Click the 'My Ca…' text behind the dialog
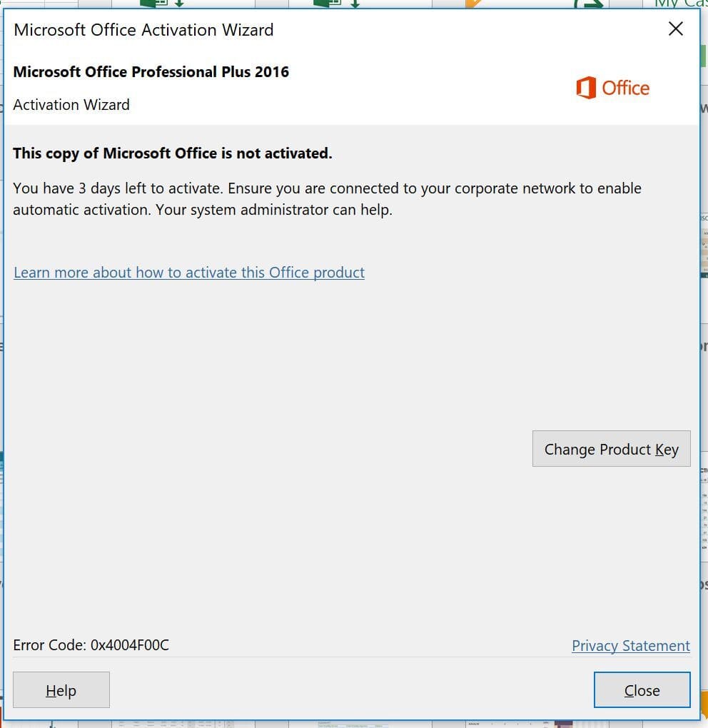The image size is (708, 728). 679,4
